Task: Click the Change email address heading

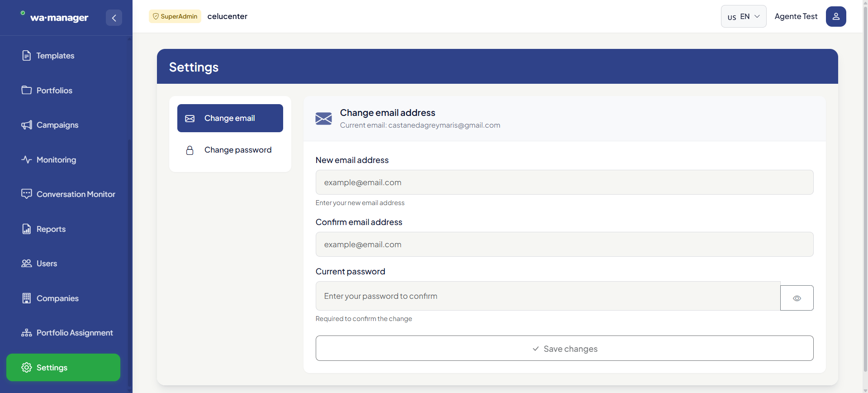Action: 388,113
